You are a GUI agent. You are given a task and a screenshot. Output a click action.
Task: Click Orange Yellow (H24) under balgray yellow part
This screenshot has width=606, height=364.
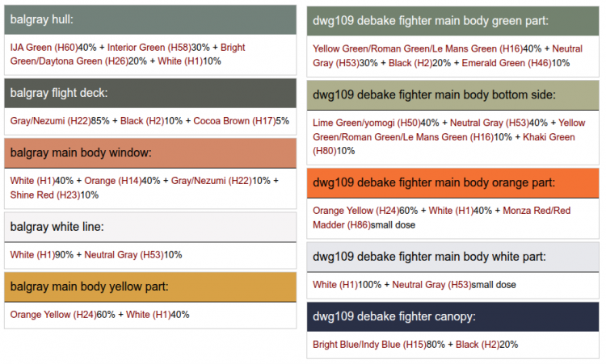point(52,315)
